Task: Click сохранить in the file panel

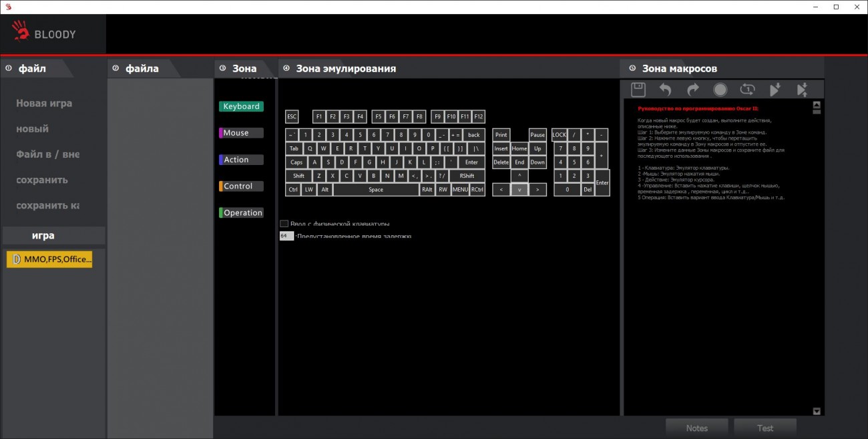Action: tap(42, 180)
